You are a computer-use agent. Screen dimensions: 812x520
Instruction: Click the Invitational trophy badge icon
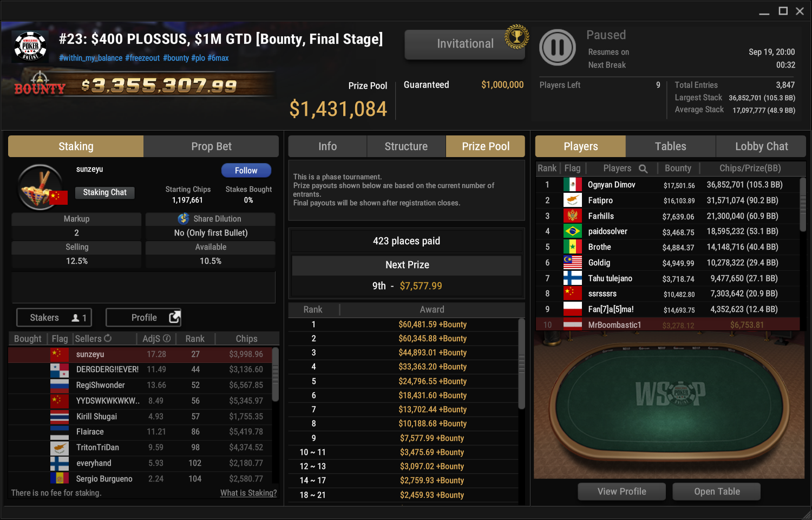516,37
